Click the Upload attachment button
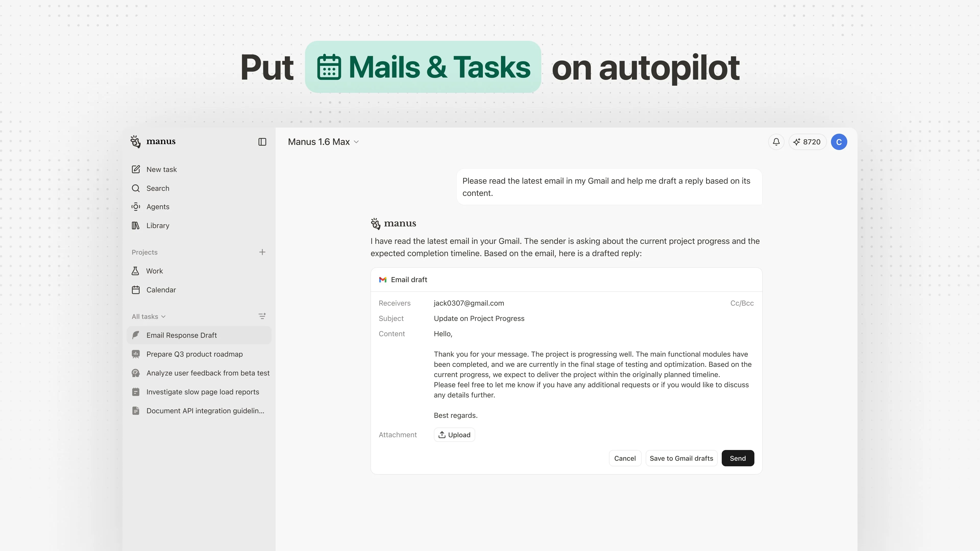 [x=454, y=435]
